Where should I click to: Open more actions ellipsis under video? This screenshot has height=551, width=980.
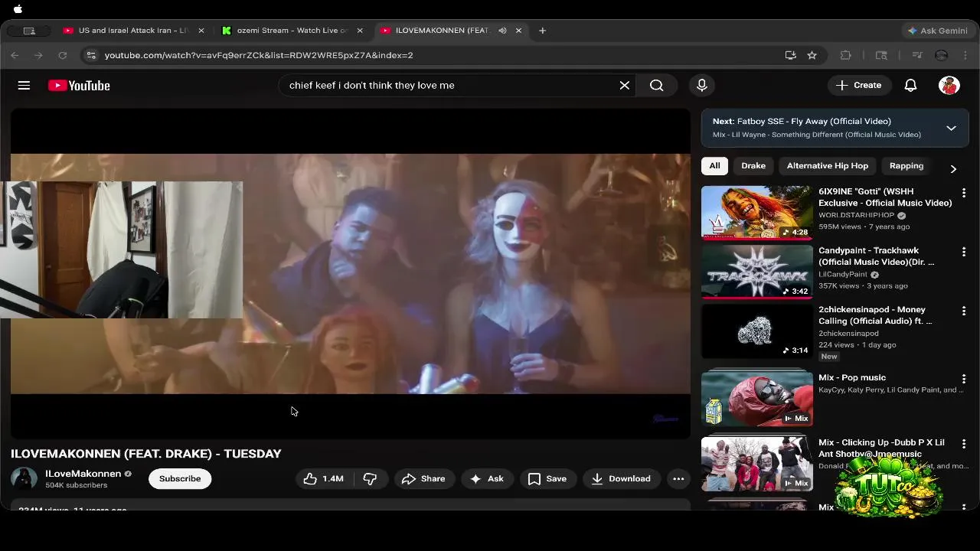678,478
